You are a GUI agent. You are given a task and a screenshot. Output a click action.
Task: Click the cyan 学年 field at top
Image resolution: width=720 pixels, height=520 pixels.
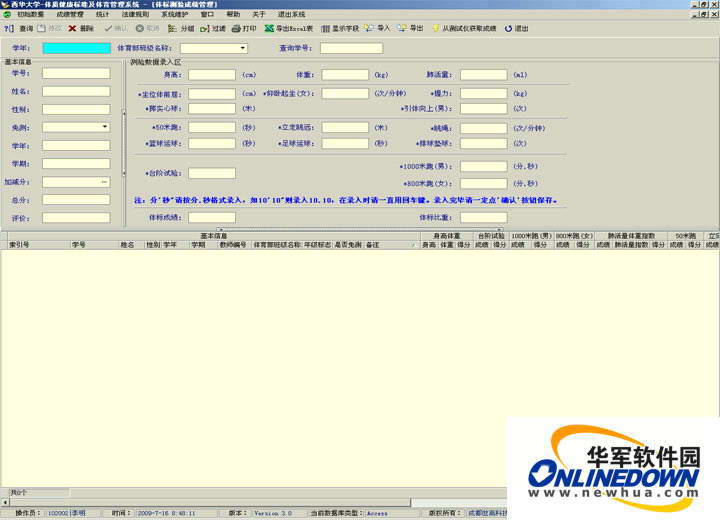coord(76,48)
